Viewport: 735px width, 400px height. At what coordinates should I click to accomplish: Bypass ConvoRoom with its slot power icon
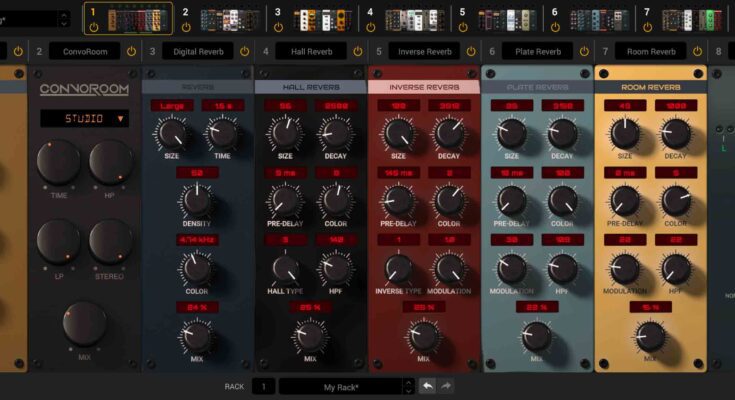(x=129, y=51)
